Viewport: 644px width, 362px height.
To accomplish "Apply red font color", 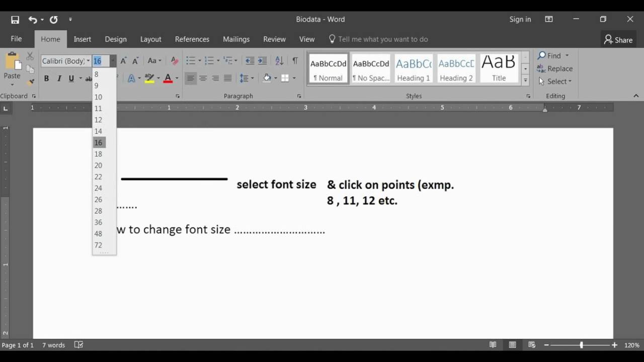I will [168, 78].
